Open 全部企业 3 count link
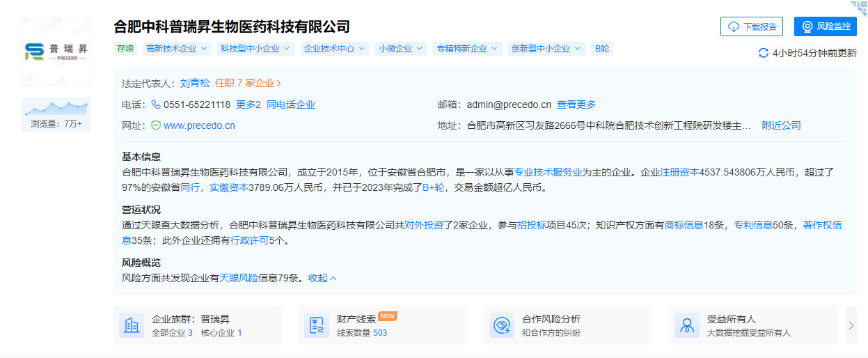Viewport: 868px width, 358px height. [172, 333]
